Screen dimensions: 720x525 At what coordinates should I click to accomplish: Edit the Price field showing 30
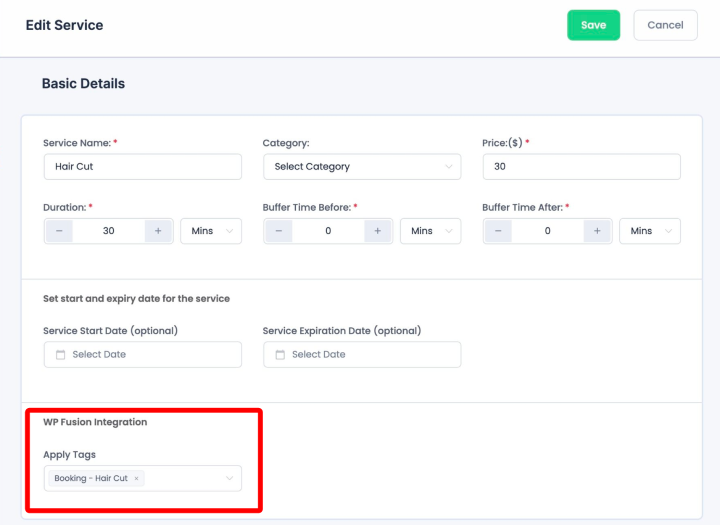click(581, 167)
